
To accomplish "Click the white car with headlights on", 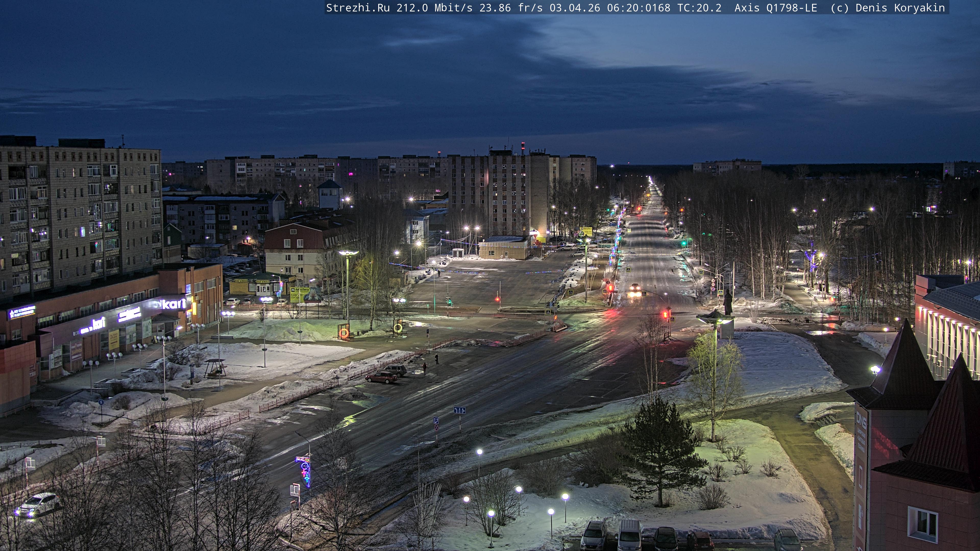I will tap(38, 505).
